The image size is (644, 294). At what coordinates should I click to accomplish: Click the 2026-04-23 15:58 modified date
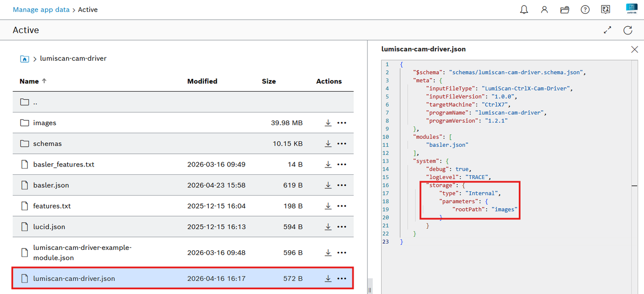216,185
